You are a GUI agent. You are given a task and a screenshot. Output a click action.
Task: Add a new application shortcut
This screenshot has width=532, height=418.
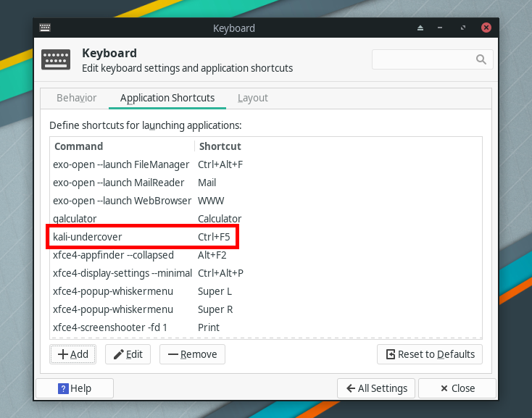tap(73, 354)
